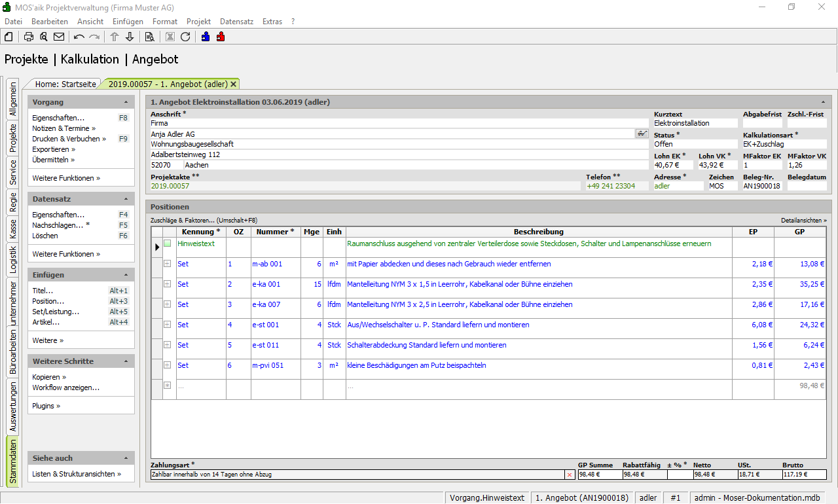Image resolution: width=838 pixels, height=504 pixels.
Task: Click the new document icon
Action: pyautogui.click(x=9, y=37)
